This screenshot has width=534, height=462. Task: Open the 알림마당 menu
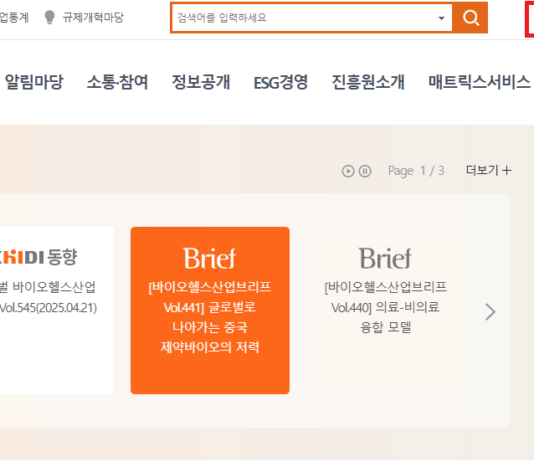pos(34,82)
